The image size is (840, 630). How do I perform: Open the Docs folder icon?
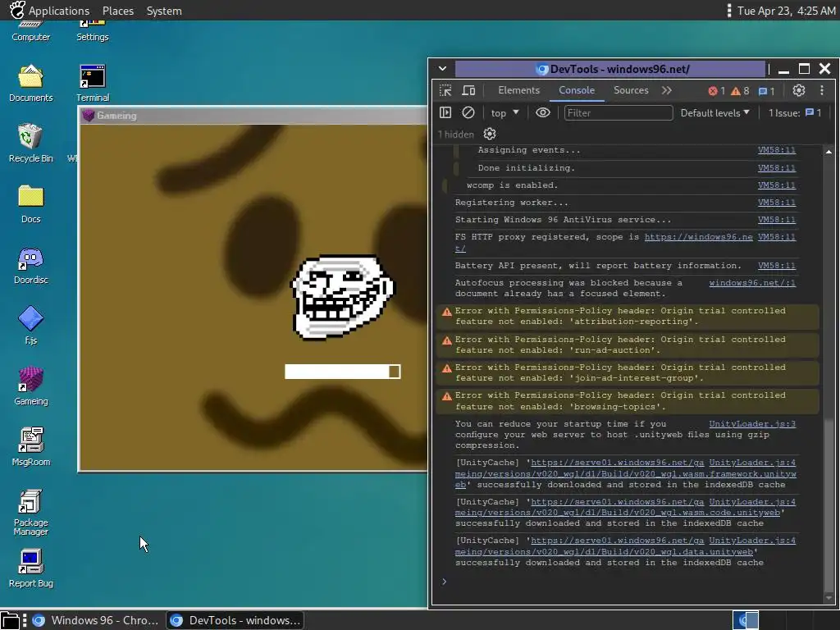(x=30, y=204)
